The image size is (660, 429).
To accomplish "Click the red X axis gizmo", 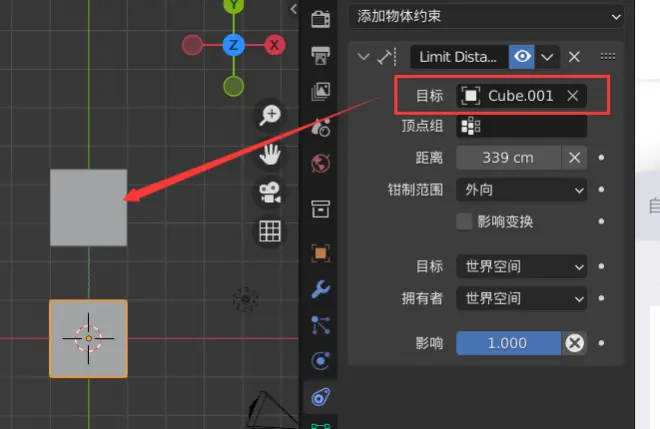I will [275, 45].
